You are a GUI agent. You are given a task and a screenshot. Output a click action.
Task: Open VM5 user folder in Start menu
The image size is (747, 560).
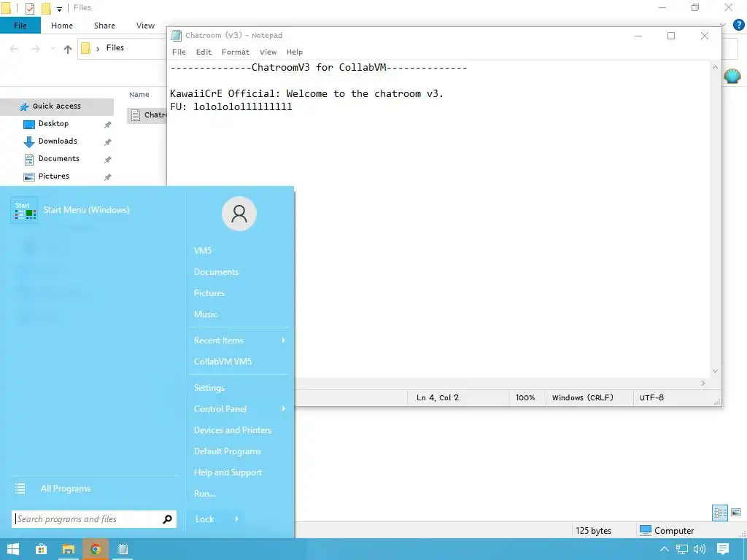203,251
